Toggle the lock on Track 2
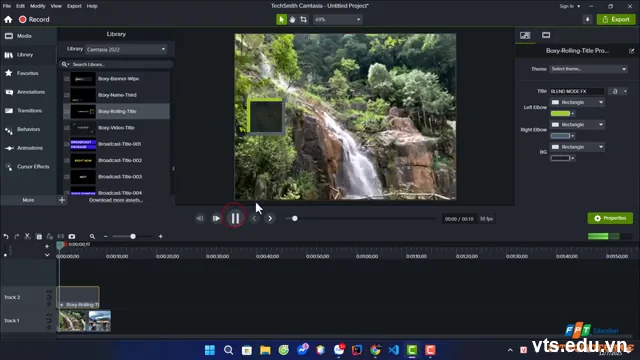The width and height of the screenshot is (640, 360). click(x=49, y=304)
